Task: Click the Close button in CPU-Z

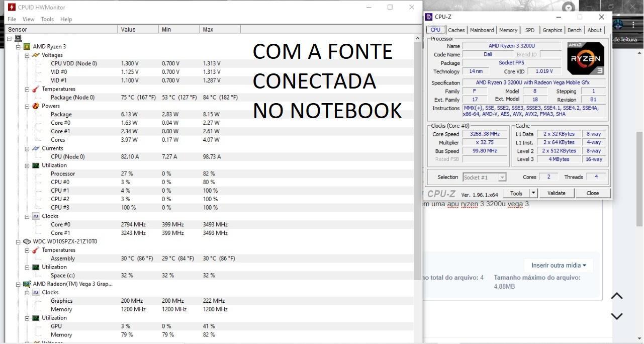Action: coord(593,193)
